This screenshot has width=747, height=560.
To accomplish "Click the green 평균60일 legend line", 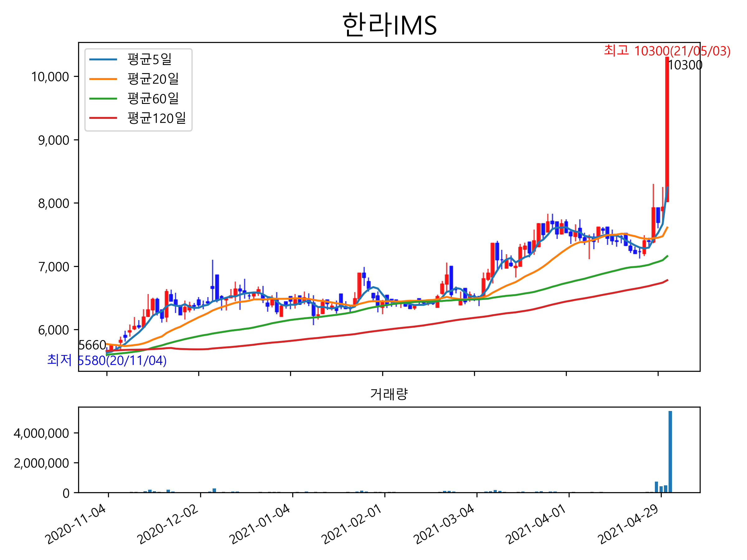I will (x=103, y=99).
